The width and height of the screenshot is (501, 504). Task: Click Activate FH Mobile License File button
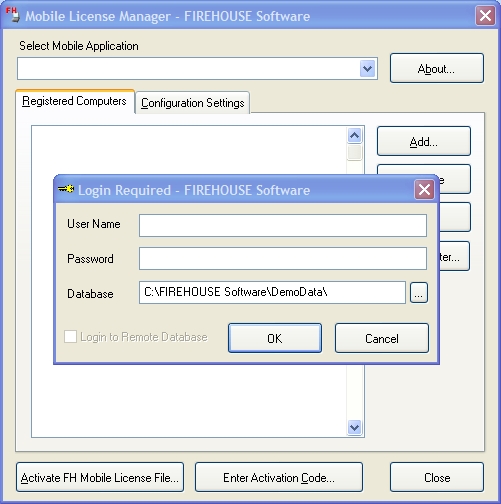tap(100, 477)
